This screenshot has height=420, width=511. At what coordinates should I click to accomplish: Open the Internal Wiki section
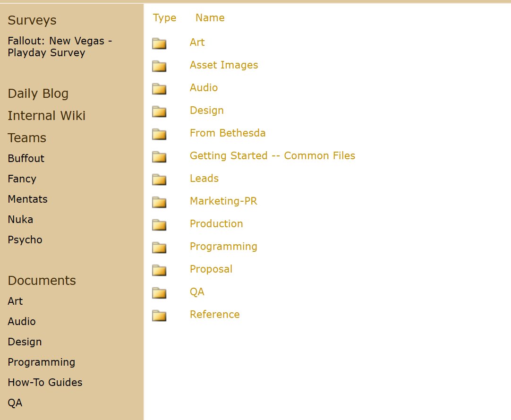click(46, 116)
